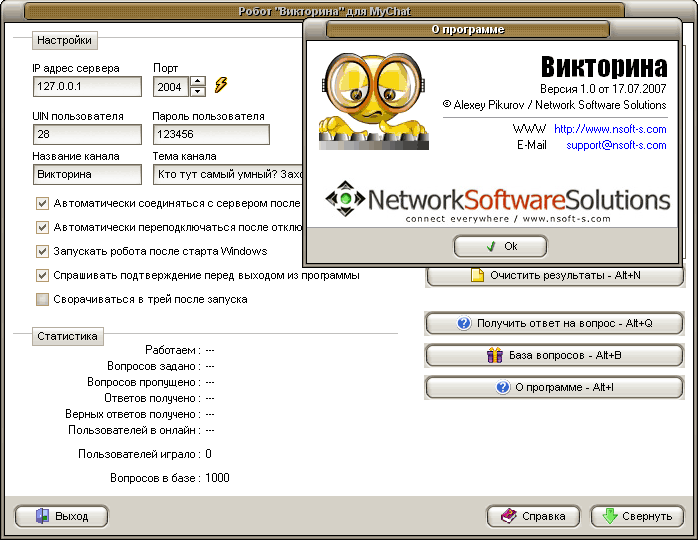Confirm the О программе dialog with Ok
The height and width of the screenshot is (540, 698).
(500, 247)
